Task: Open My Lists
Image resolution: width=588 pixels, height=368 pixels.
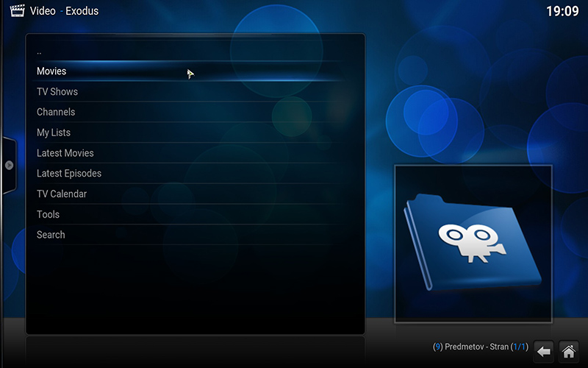Action: (x=54, y=132)
